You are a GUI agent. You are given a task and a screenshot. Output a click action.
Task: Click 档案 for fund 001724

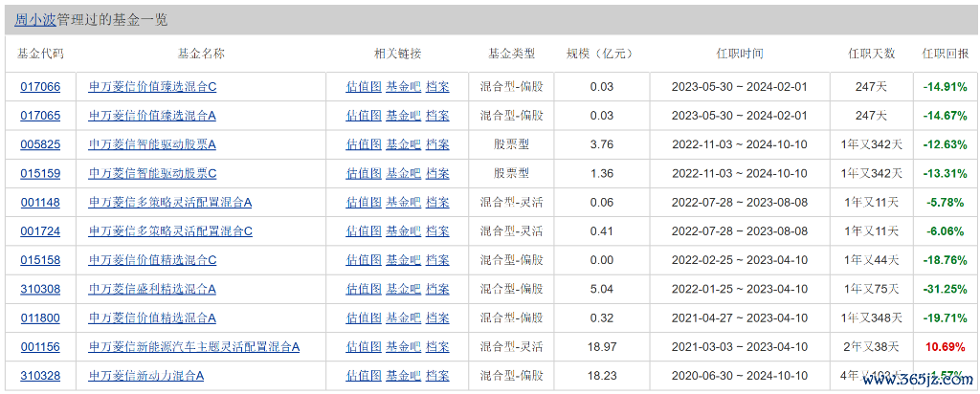pos(437,231)
